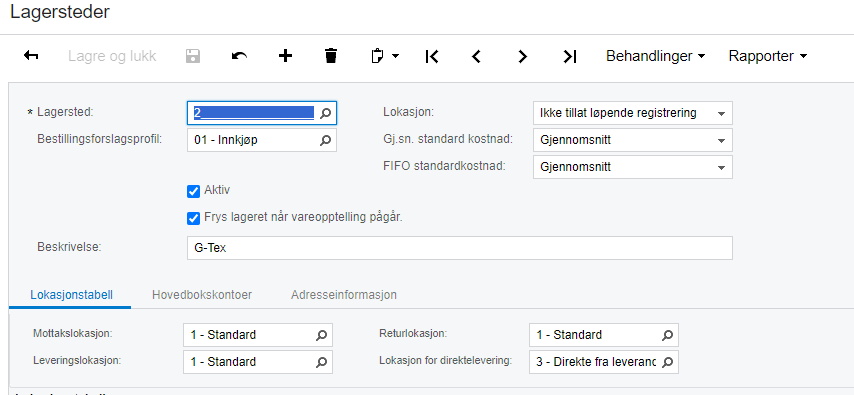Click the Lagre og lukk button
The image size is (854, 395).
click(112, 56)
